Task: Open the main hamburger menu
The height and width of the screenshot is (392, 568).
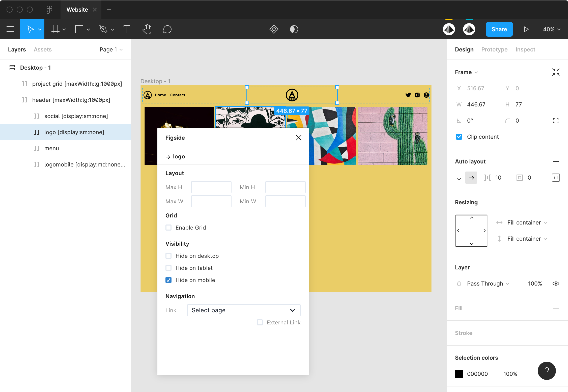Action: (10, 29)
